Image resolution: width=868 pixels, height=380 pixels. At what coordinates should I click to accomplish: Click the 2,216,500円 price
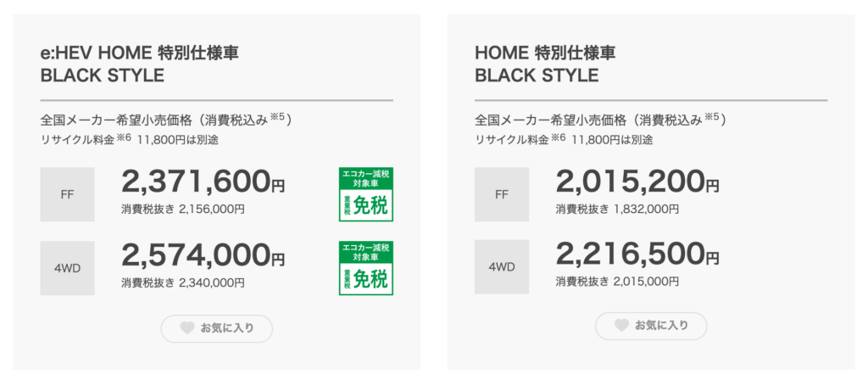point(637,253)
